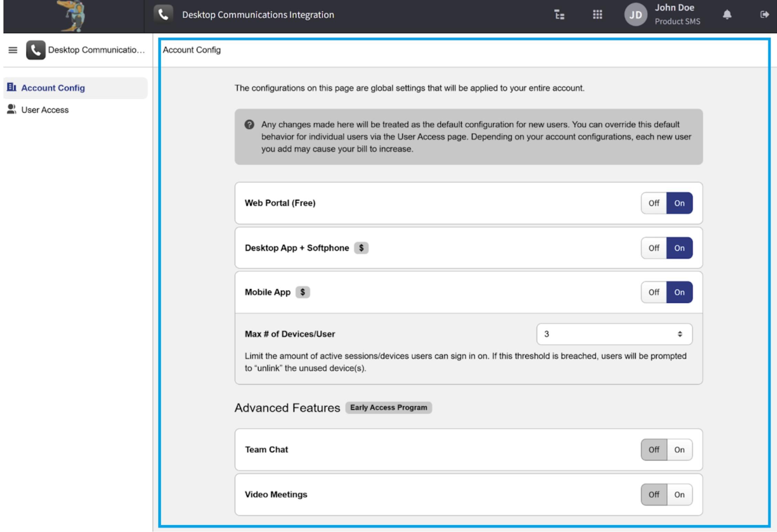Open User Access page in sidebar

(x=45, y=110)
